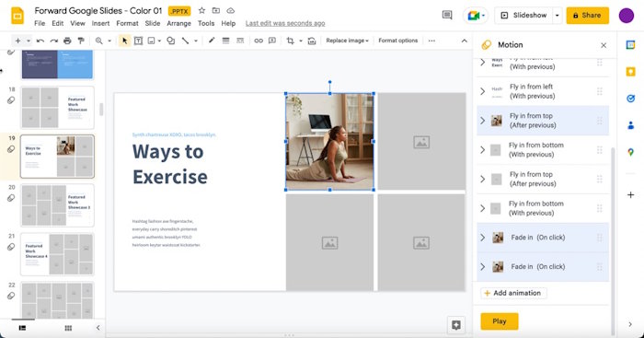Click the Insert link icon

pyautogui.click(x=259, y=41)
